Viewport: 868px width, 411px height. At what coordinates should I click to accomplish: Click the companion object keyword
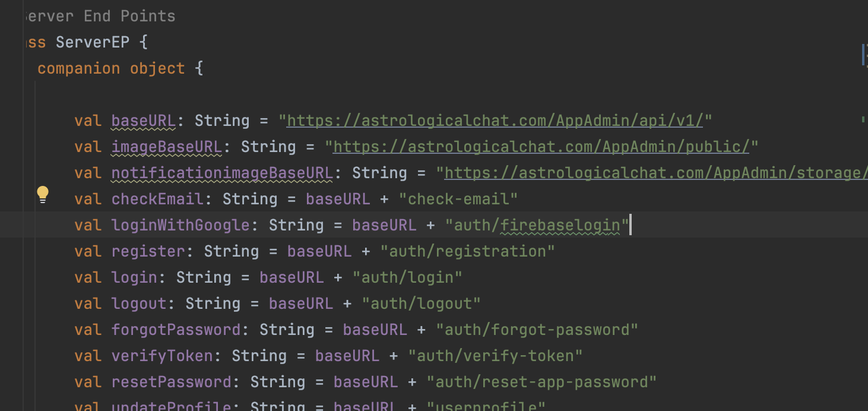111,68
